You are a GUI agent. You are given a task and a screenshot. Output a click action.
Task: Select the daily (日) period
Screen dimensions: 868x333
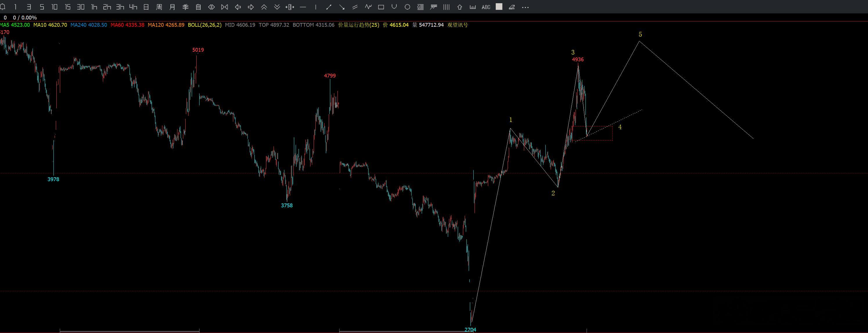click(146, 7)
